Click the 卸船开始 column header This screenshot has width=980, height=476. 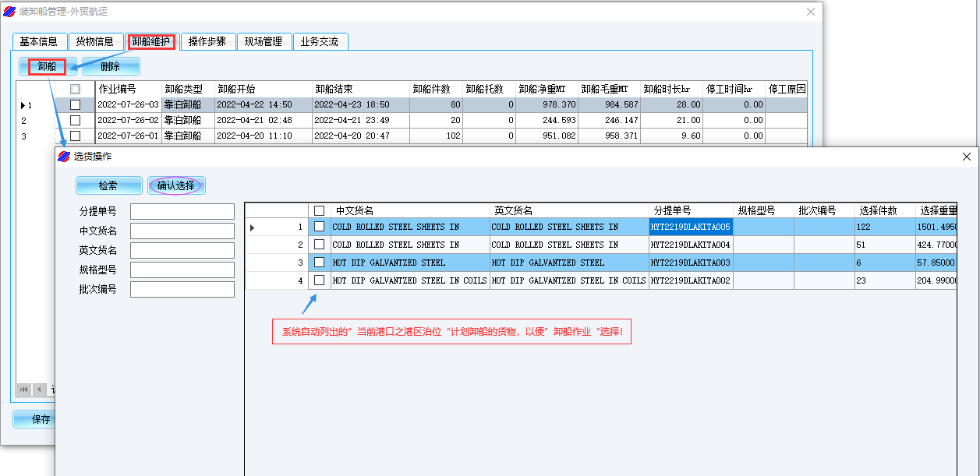point(263,89)
